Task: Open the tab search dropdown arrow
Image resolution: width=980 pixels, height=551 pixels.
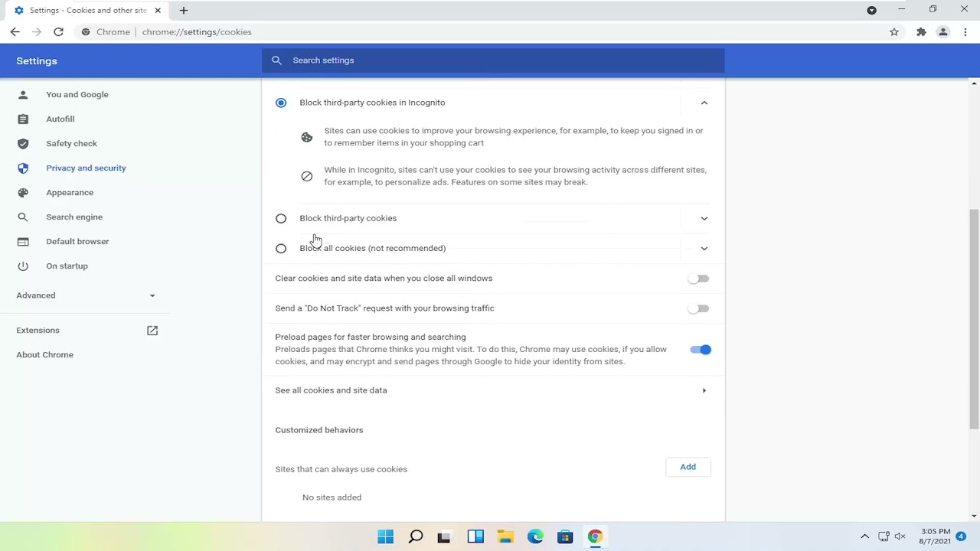Action: click(871, 10)
